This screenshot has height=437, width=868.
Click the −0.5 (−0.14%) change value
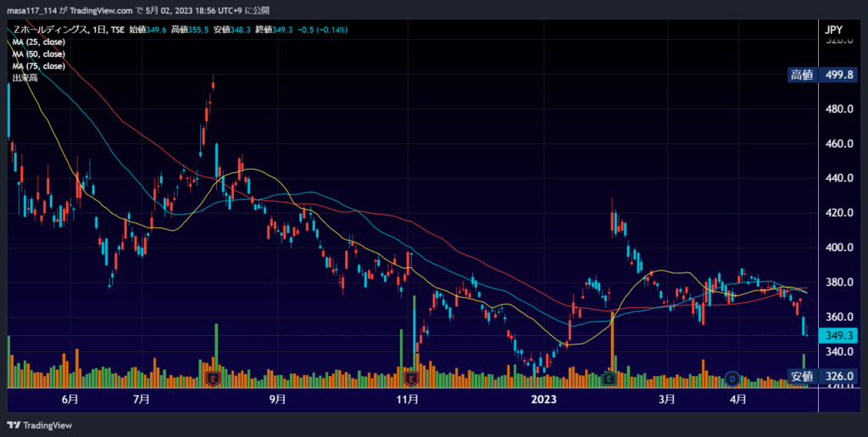pos(323,30)
